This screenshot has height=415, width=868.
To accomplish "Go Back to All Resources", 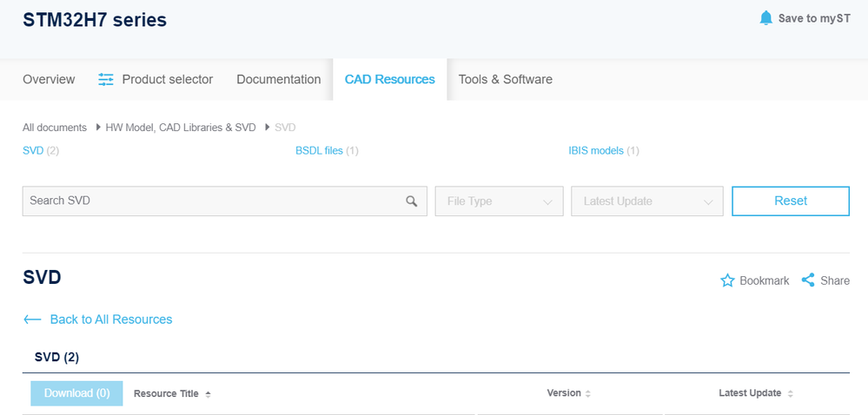I will point(110,319).
